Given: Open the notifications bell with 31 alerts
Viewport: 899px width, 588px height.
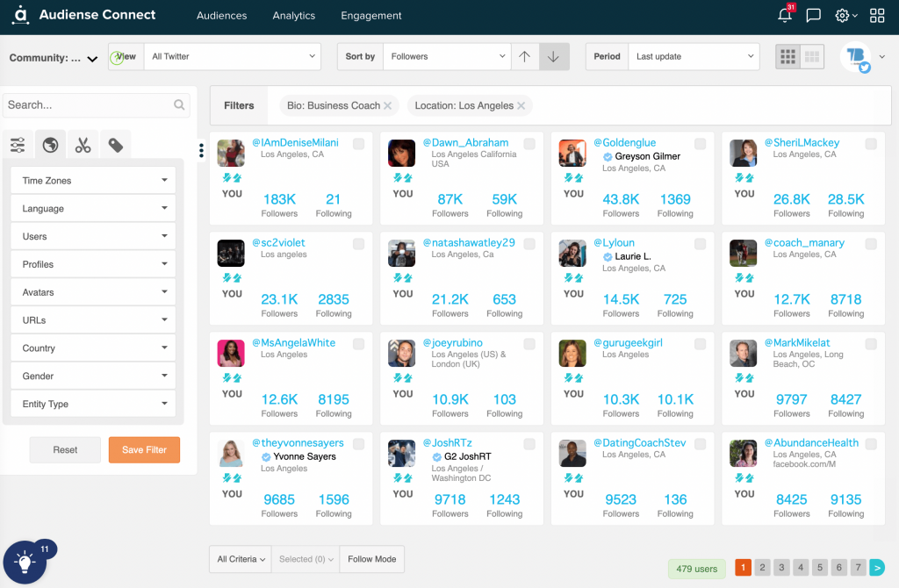Looking at the screenshot, I should [784, 15].
